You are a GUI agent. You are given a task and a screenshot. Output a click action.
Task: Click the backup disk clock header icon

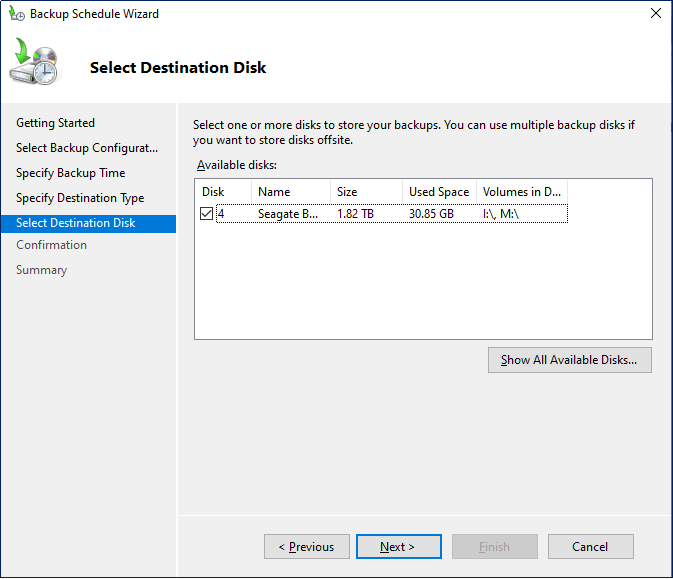click(x=35, y=64)
